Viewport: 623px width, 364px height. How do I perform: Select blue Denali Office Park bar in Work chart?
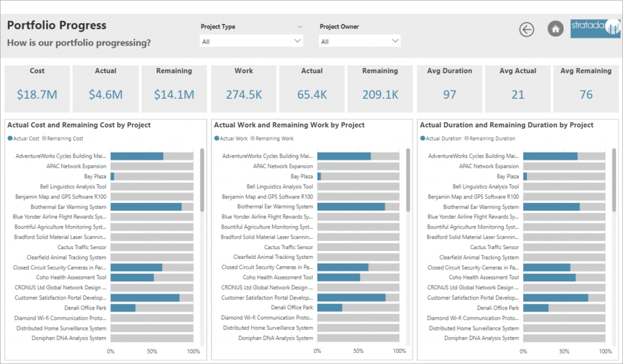(330, 307)
